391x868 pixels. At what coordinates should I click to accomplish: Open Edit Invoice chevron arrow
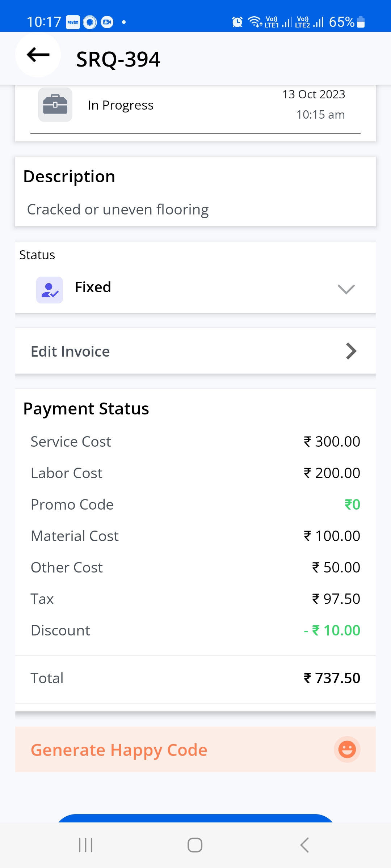pyautogui.click(x=351, y=351)
